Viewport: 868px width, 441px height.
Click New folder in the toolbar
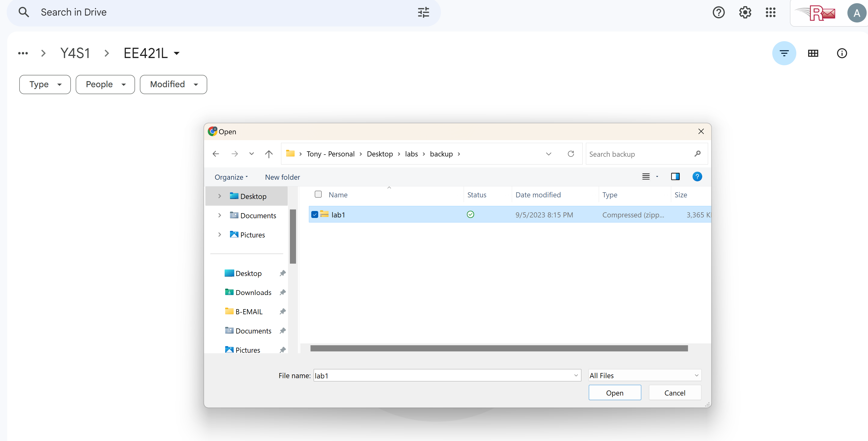click(282, 177)
